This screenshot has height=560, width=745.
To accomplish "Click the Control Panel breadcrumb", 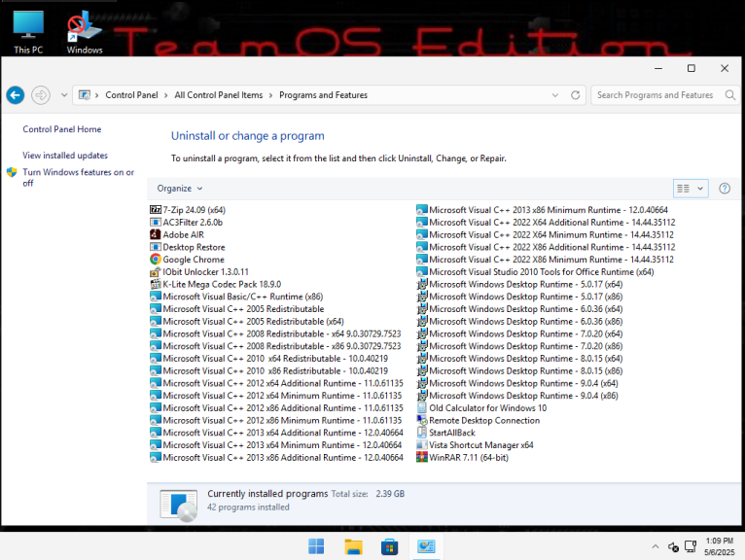I will (x=131, y=95).
